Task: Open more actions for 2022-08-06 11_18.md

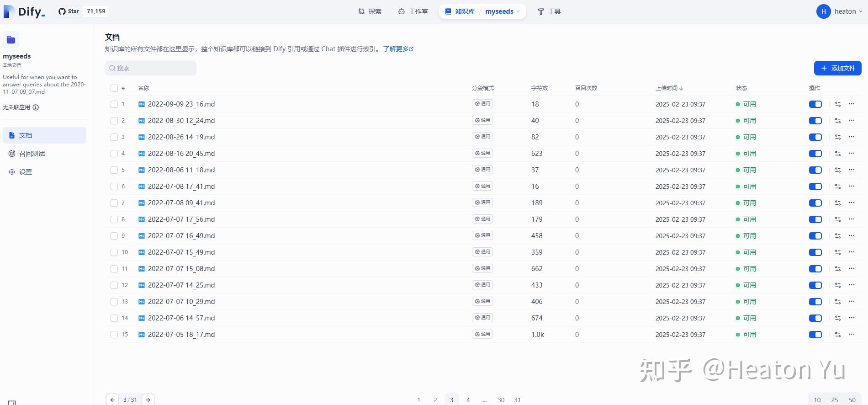Action: [852, 170]
